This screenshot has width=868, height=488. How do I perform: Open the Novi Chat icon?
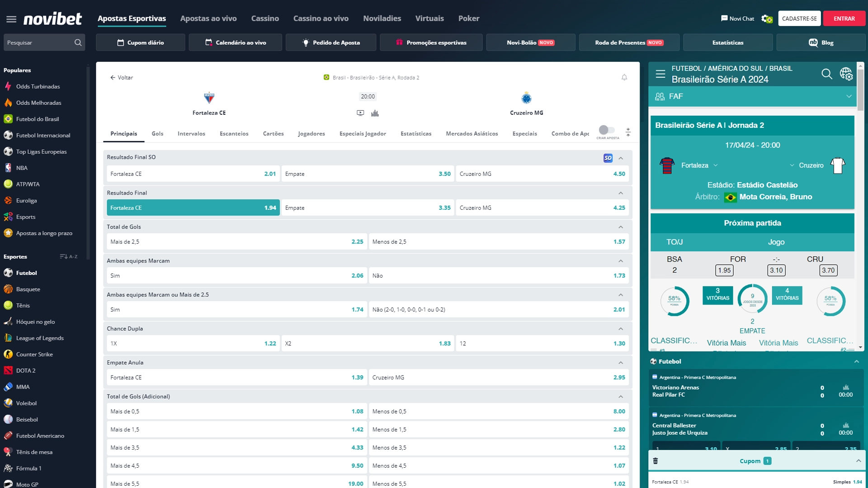pos(724,19)
